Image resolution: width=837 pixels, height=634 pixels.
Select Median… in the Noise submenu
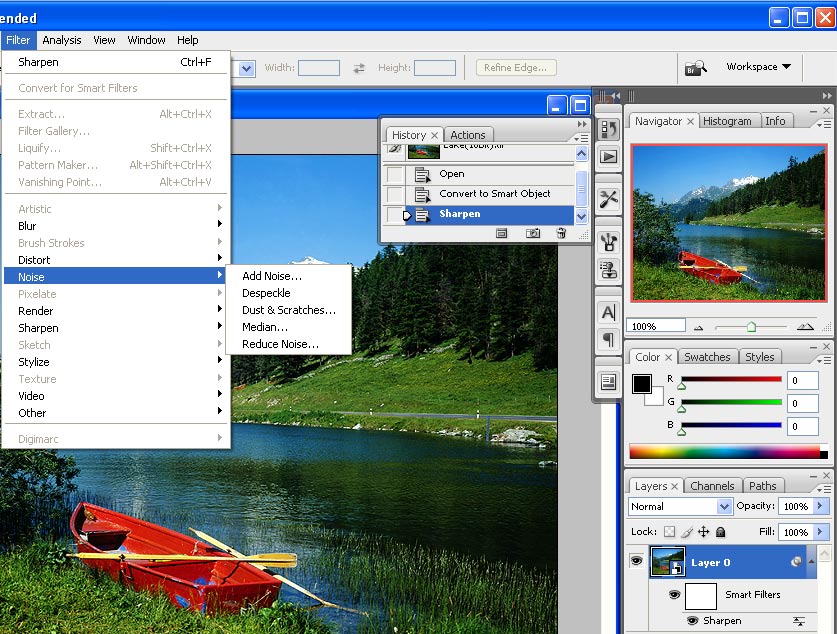click(288, 327)
